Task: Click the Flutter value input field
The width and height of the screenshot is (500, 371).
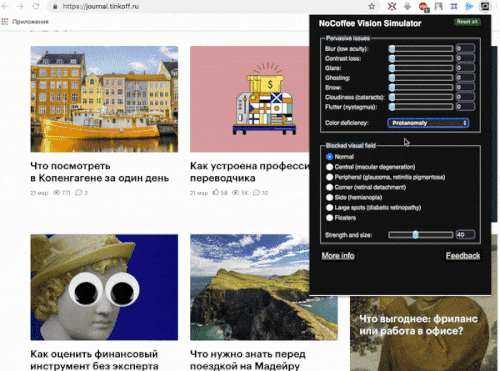Action: (x=465, y=107)
